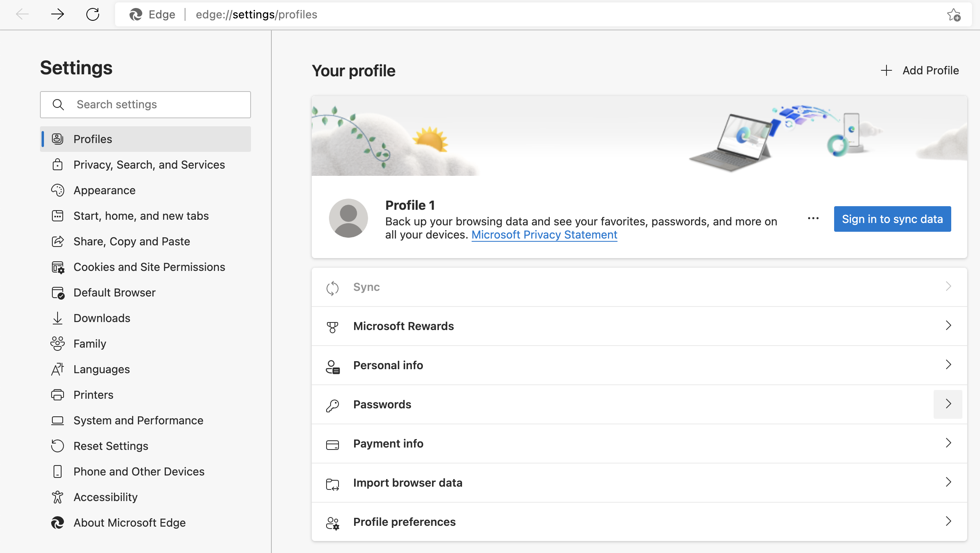Click the Import browser data folder icon
Image resolution: width=980 pixels, height=553 pixels.
(x=333, y=484)
